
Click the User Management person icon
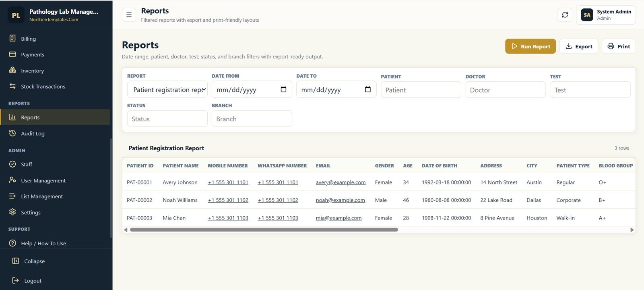pyautogui.click(x=12, y=180)
